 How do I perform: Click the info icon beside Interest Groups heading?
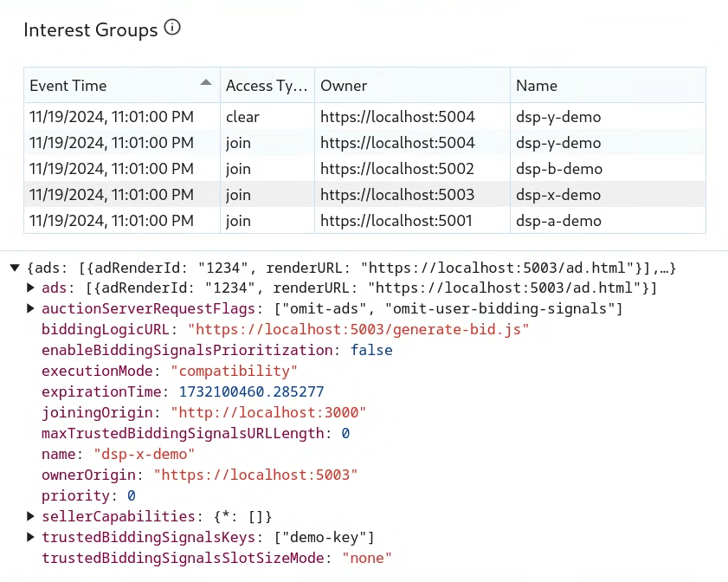click(171, 28)
